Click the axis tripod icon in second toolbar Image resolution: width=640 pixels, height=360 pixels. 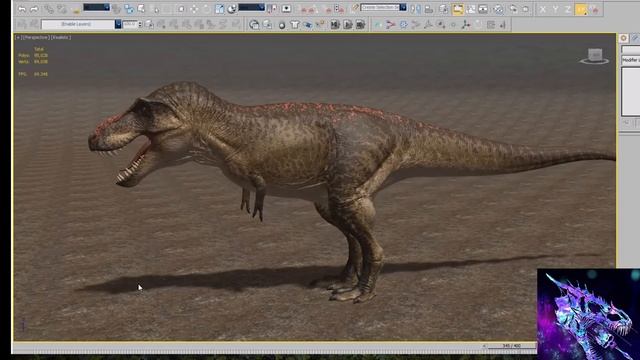[465, 25]
